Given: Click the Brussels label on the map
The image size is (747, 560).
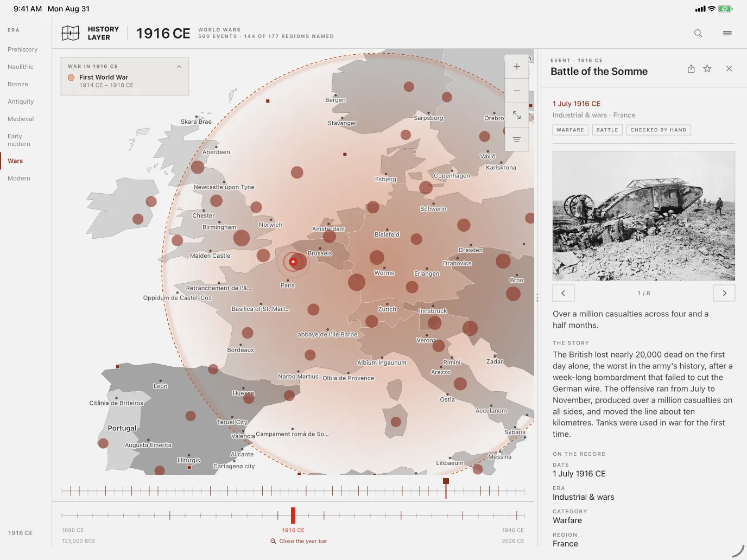Looking at the screenshot, I should pyautogui.click(x=320, y=253).
